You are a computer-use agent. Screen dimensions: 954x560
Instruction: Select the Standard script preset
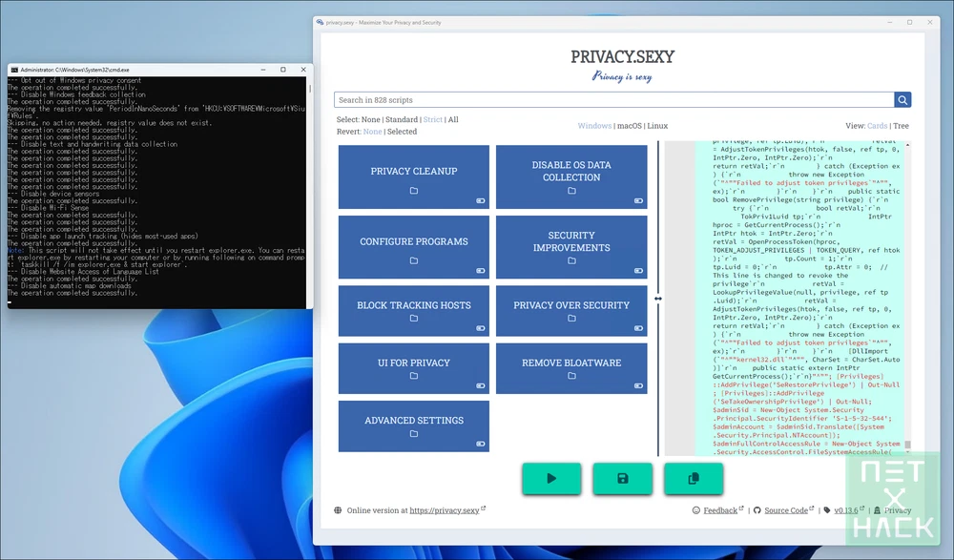point(402,119)
